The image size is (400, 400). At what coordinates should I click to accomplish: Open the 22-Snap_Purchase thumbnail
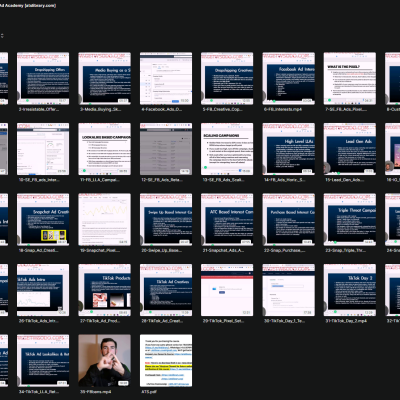(288, 220)
